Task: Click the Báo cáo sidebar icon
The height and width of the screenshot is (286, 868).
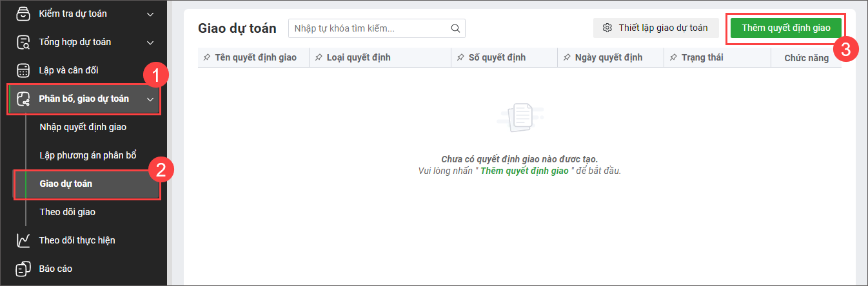Action: tap(23, 268)
